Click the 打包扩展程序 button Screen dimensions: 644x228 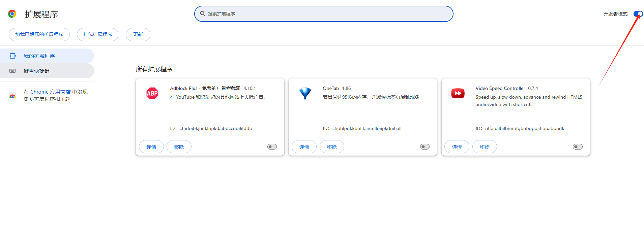(x=97, y=34)
